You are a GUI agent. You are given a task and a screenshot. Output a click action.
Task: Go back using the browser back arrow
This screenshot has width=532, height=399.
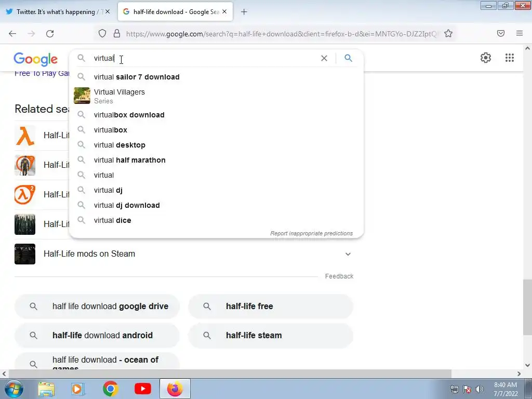(x=12, y=34)
